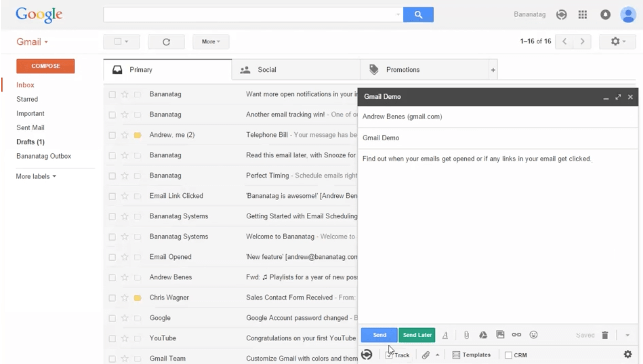Select the Andrew Benes email checkbox

(112, 278)
